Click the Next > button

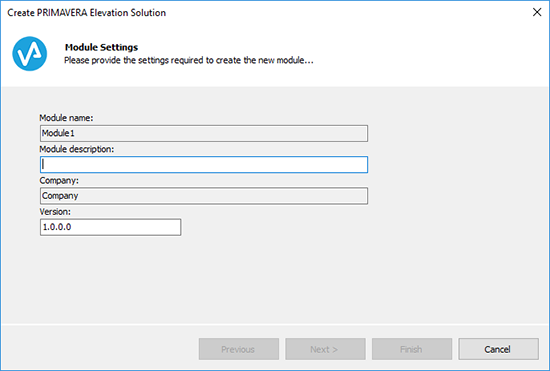325,349
